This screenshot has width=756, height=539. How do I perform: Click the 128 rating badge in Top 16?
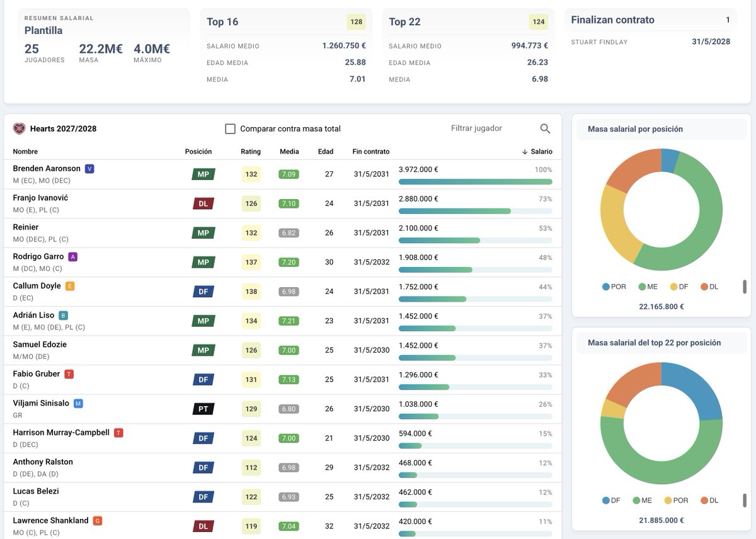pyautogui.click(x=357, y=22)
